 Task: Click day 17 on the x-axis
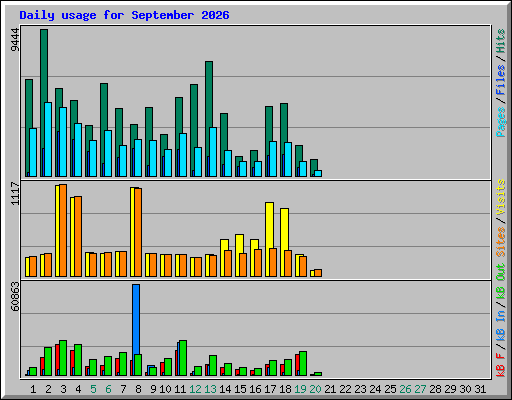[x=270, y=389]
